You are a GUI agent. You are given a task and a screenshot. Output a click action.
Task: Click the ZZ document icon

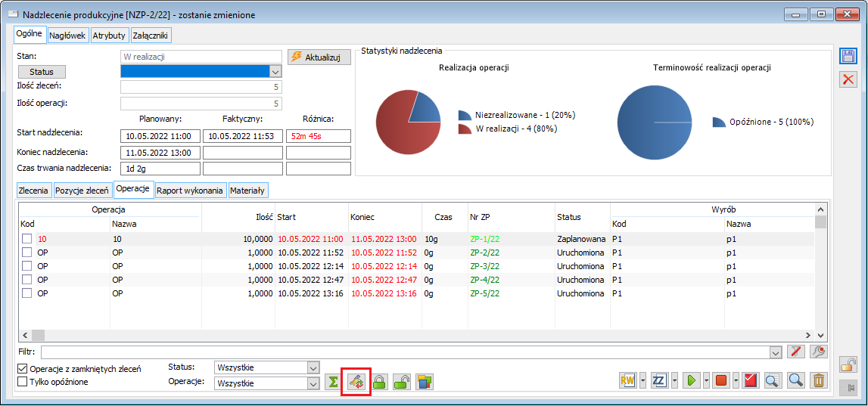point(659,380)
